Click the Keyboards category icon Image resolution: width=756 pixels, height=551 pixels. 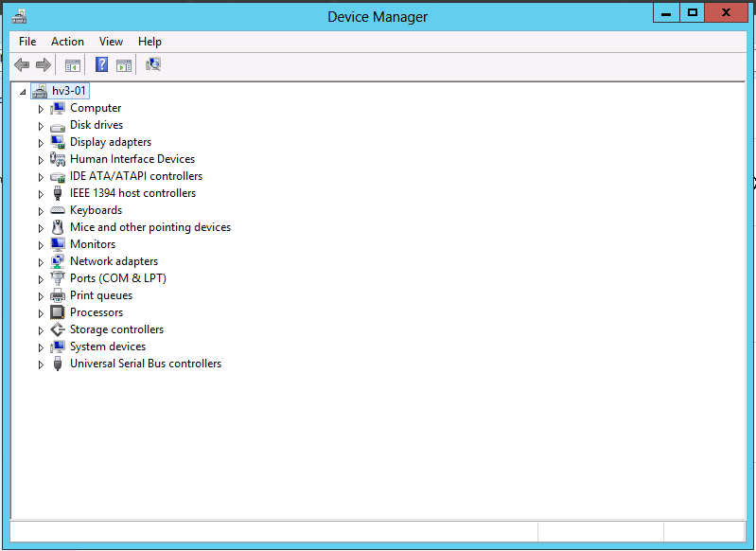click(x=58, y=210)
